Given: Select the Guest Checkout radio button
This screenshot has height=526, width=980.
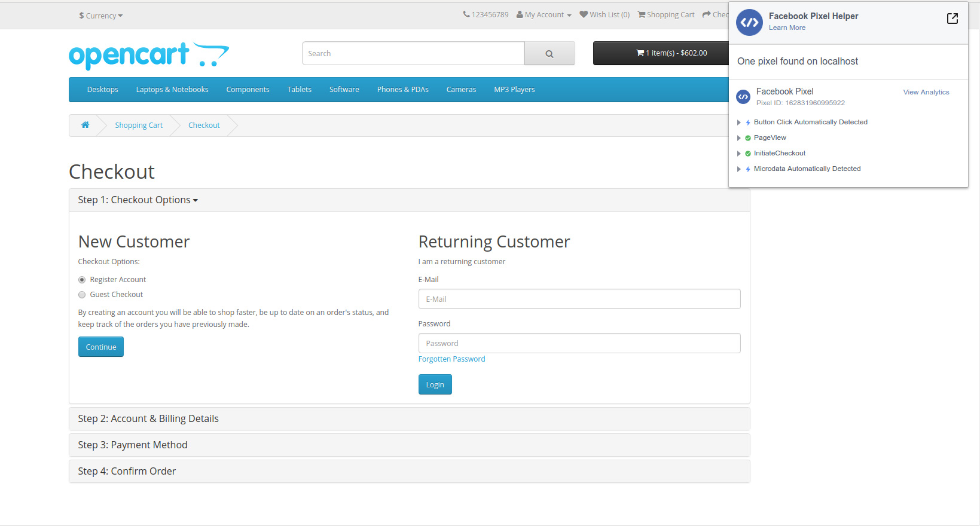Looking at the screenshot, I should (82, 295).
